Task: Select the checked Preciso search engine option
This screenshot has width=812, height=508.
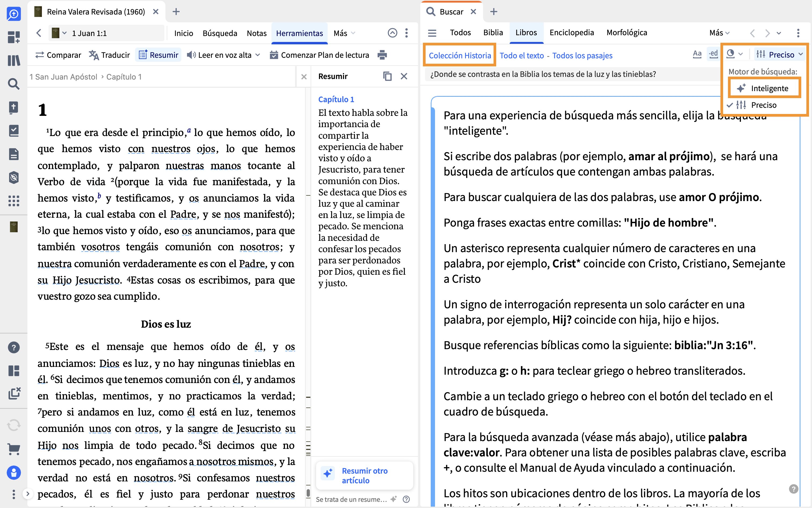Action: click(x=764, y=105)
